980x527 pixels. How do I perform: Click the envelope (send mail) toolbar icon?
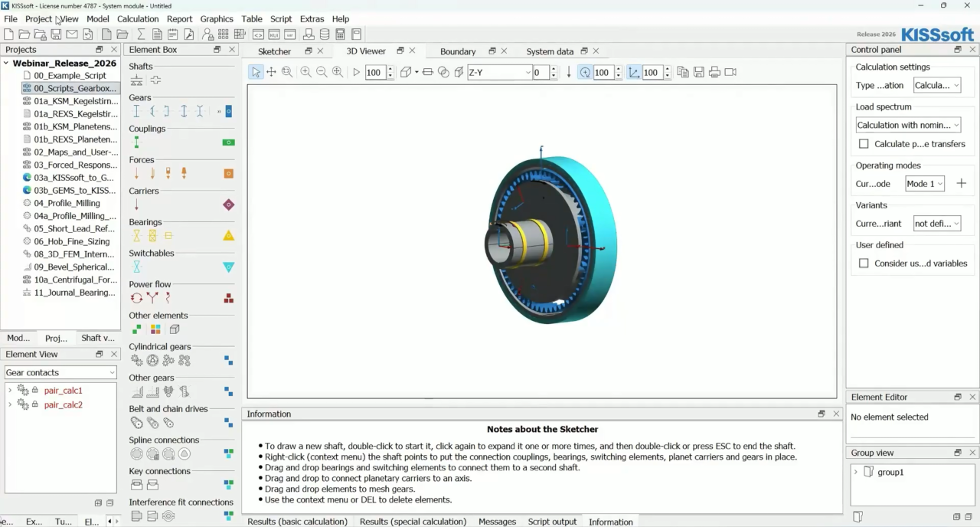[72, 34]
